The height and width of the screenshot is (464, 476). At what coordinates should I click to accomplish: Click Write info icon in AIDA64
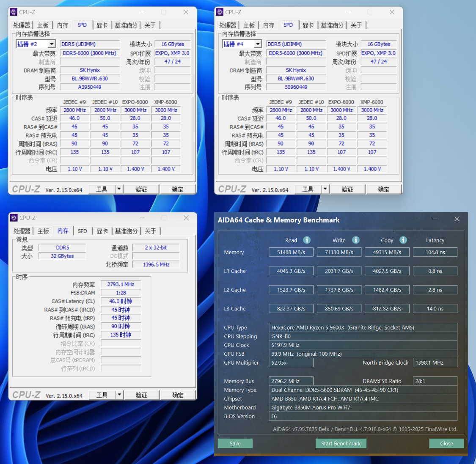(x=355, y=240)
